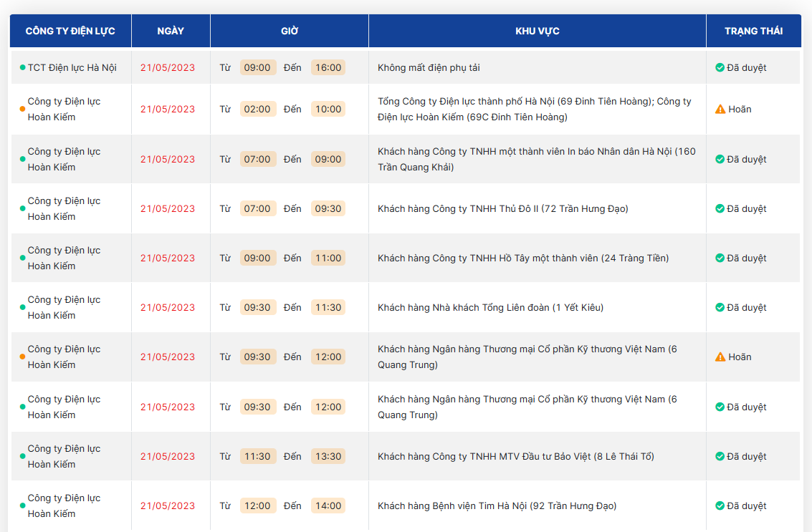The width and height of the screenshot is (812, 532).
Task: Click the green dot beside TCT Điện lực Hà Nội
Action: pyautogui.click(x=22, y=67)
